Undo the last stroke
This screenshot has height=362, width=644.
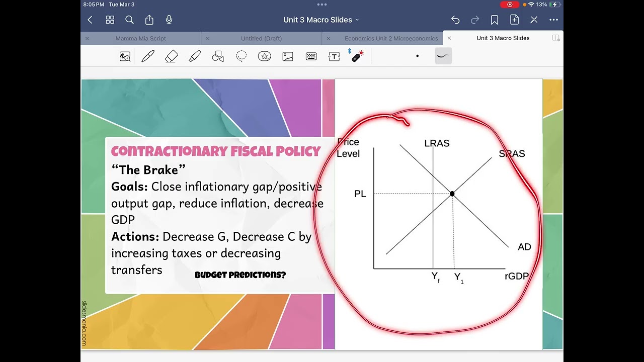(455, 20)
